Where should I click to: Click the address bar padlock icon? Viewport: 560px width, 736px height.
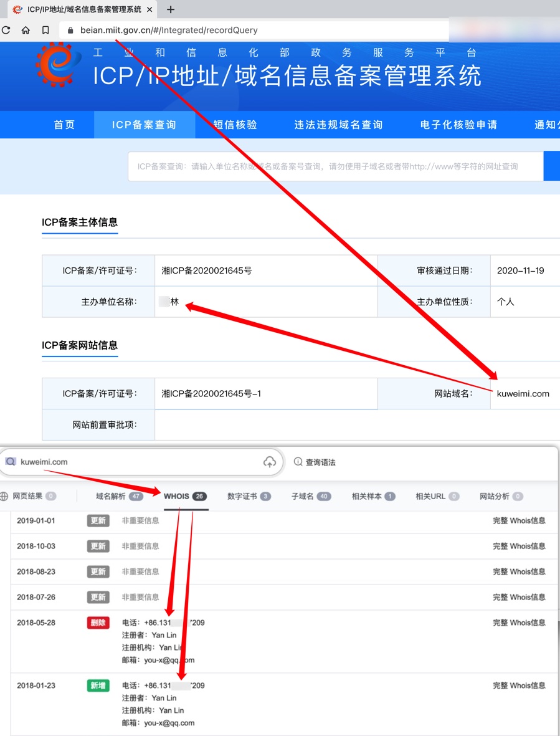click(70, 30)
